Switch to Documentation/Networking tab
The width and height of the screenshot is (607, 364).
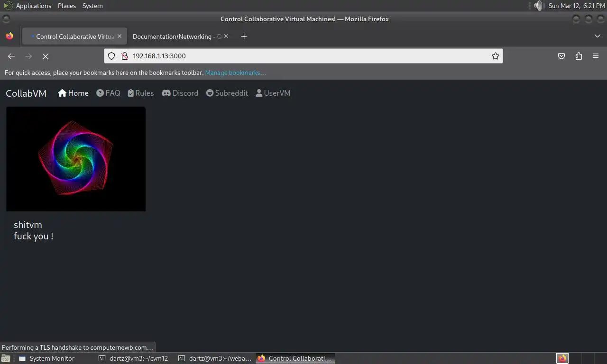pyautogui.click(x=180, y=36)
